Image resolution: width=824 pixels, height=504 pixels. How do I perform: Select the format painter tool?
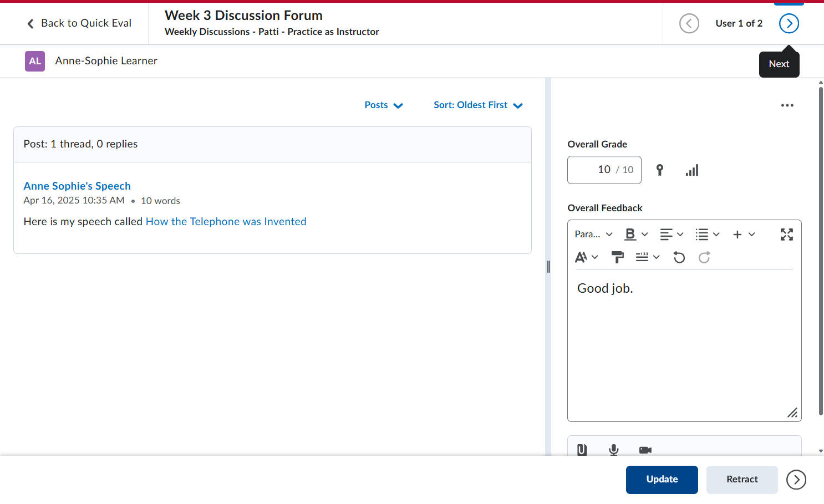(617, 257)
